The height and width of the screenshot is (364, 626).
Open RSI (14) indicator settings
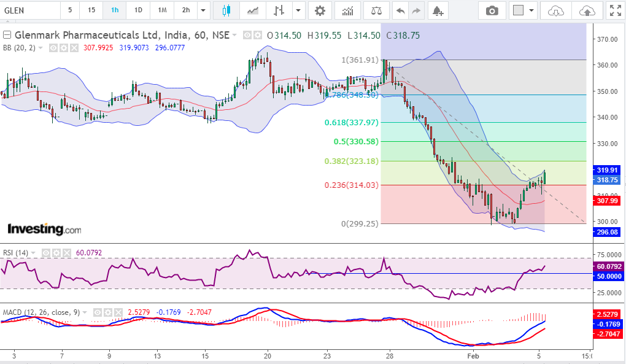[x=56, y=253]
